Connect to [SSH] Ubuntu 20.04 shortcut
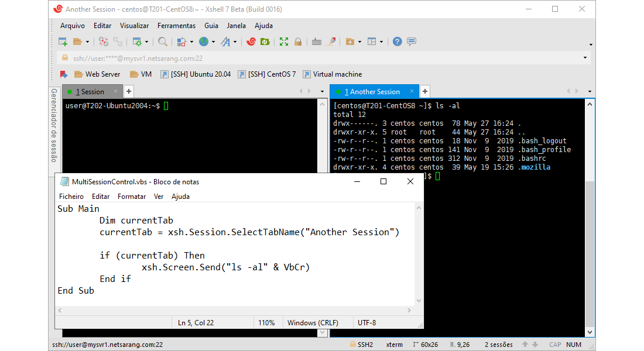 [x=196, y=74]
